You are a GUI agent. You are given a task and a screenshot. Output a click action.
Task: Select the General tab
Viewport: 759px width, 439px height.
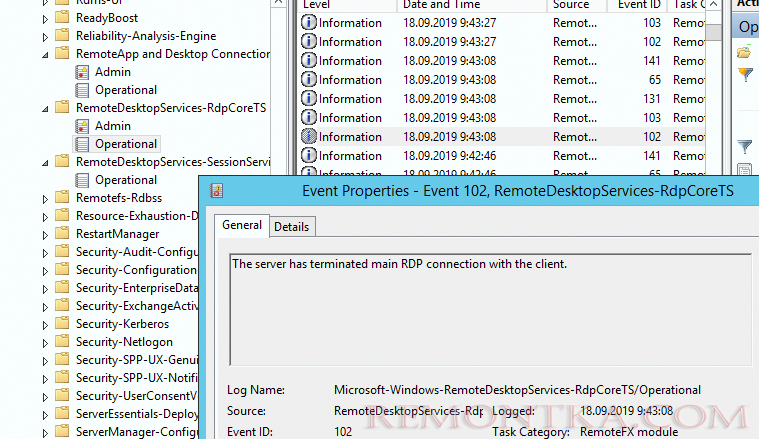242,225
